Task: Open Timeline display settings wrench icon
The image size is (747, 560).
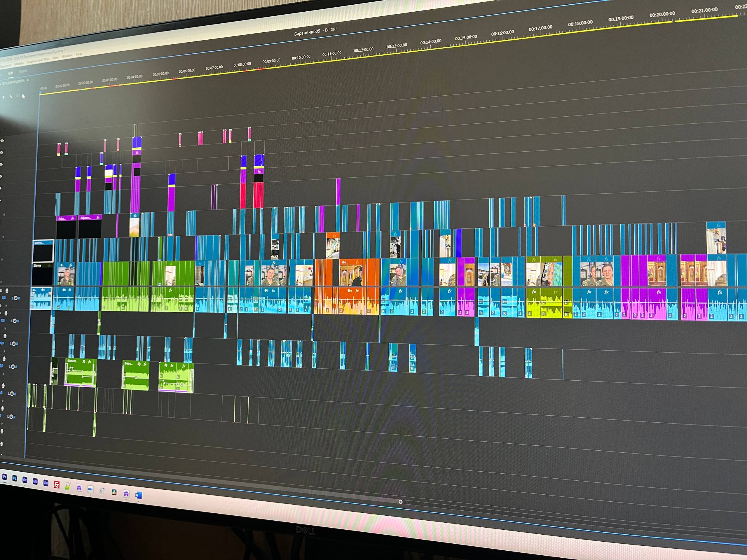Action: click(x=11, y=97)
